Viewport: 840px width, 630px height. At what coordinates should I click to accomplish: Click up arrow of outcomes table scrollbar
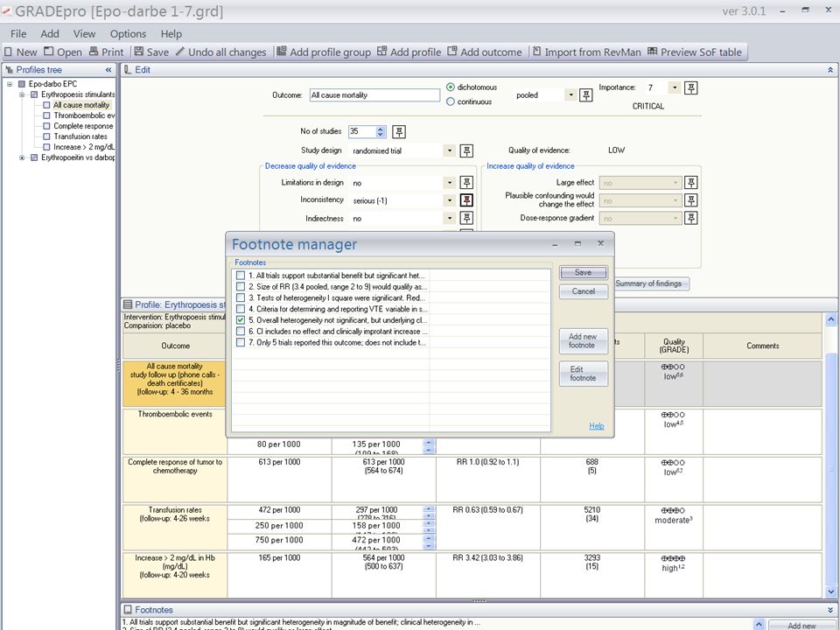click(831, 319)
